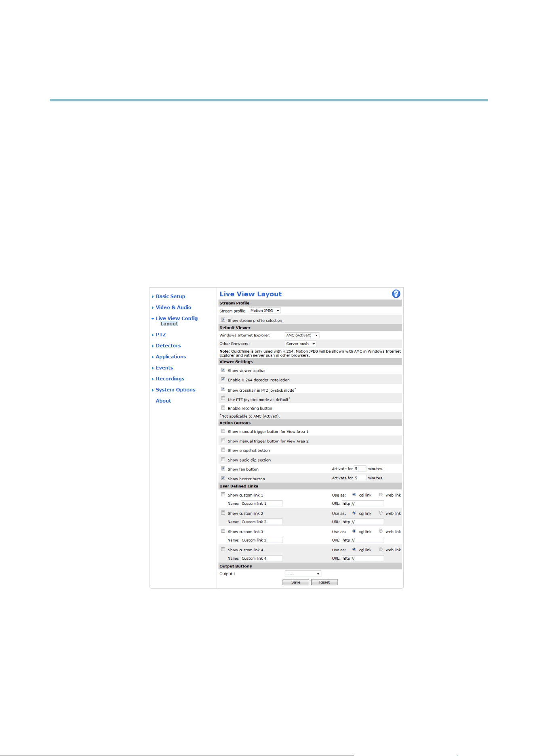This screenshot has width=535, height=756.
Task: Uncheck Show heater button
Action: [223, 478]
